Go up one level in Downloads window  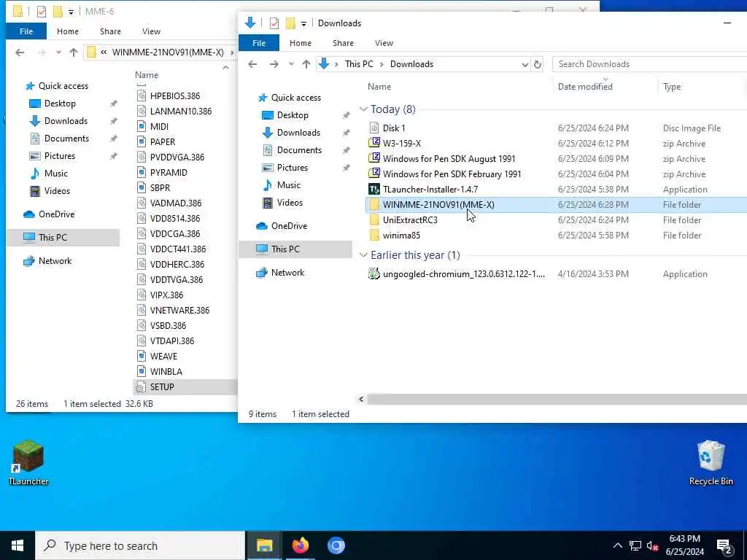pos(306,64)
